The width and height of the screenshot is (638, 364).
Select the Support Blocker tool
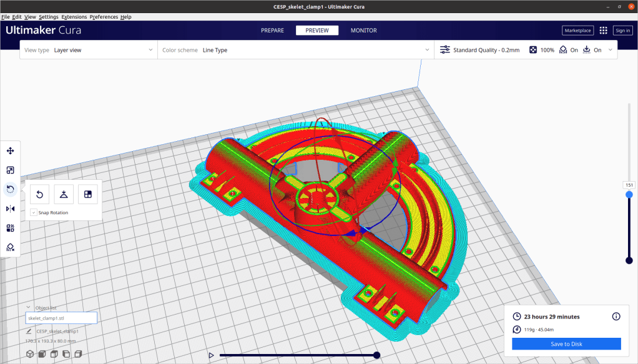pyautogui.click(x=11, y=247)
